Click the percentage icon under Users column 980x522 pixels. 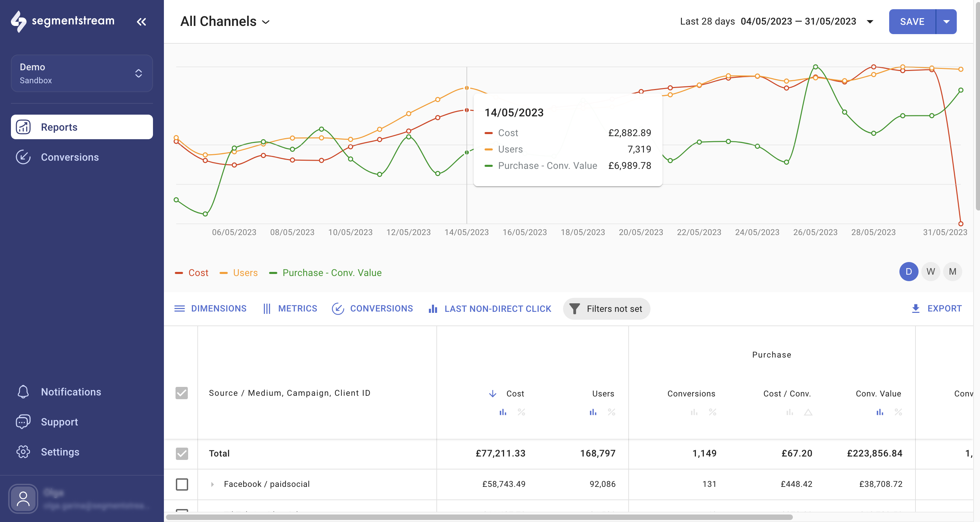612,412
